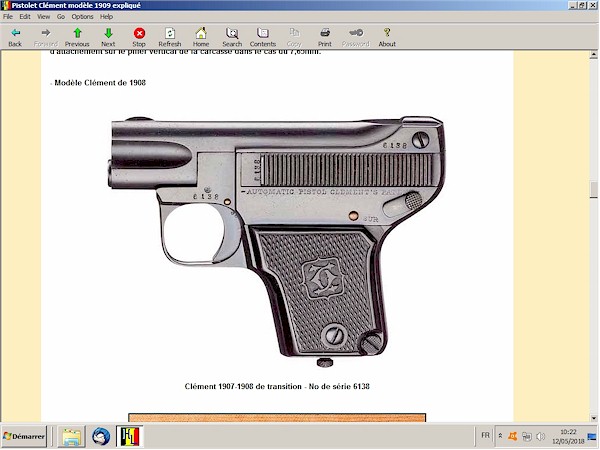Click the grayed Forward arrow

46,37
